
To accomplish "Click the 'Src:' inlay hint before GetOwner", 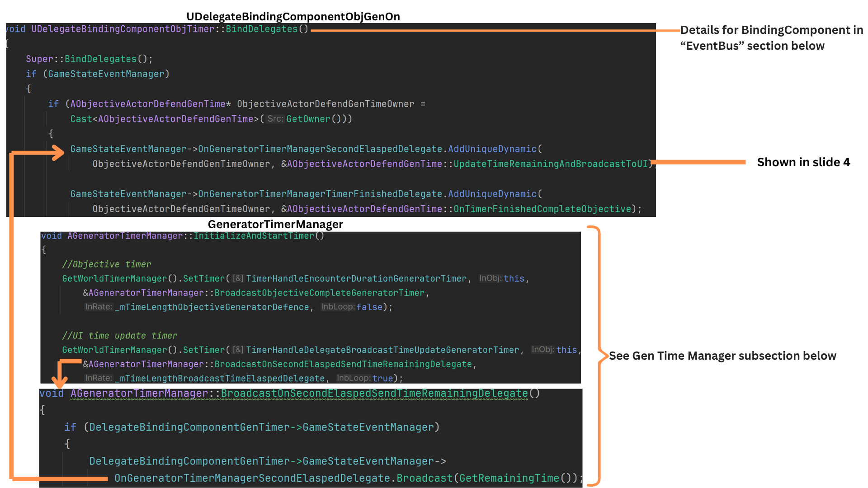I will coord(275,119).
